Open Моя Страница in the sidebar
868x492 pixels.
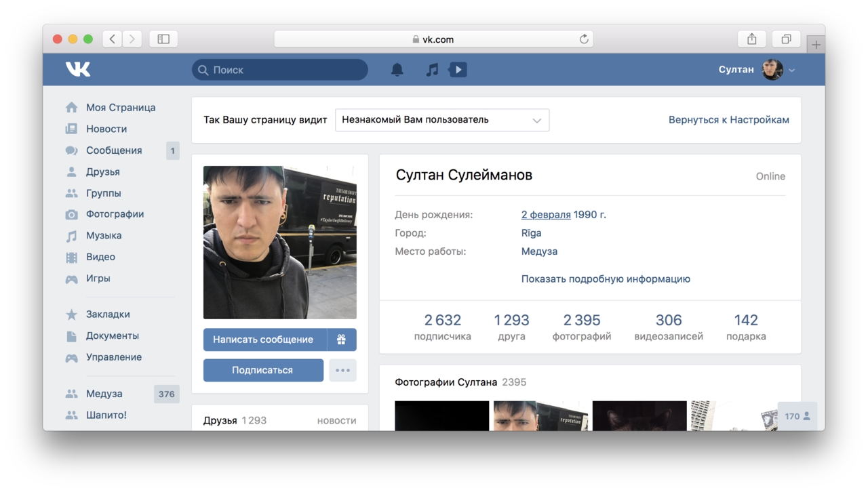121,107
